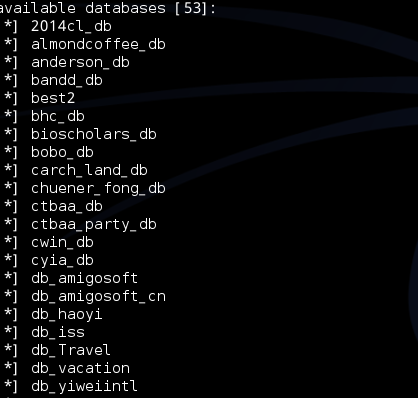
Task: Select the cyia_db database entry
Action: coord(62,260)
